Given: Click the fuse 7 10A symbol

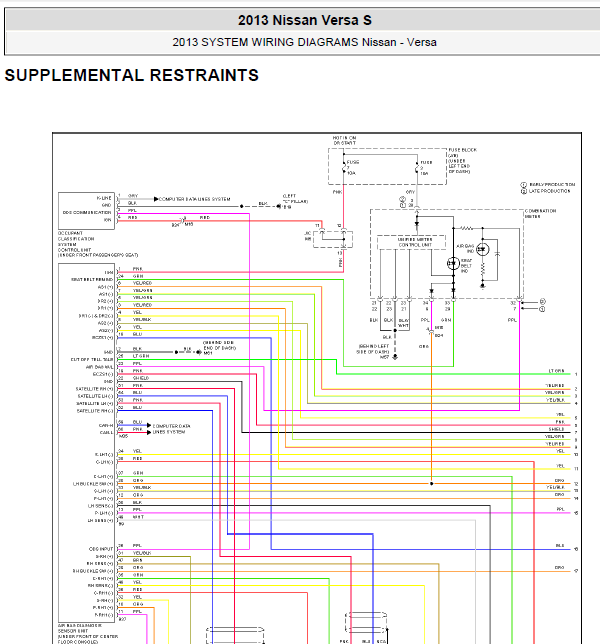Looking at the screenshot, I should (344, 168).
